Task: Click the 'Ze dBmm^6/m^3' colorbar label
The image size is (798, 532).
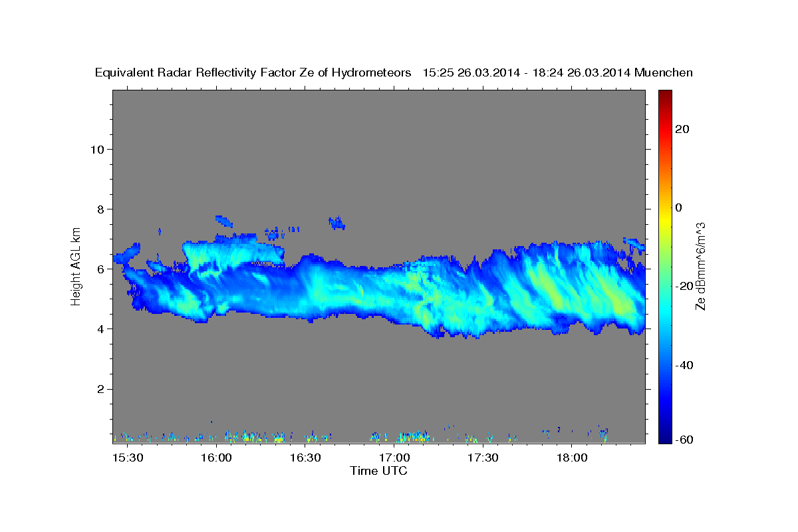Action: click(700, 266)
